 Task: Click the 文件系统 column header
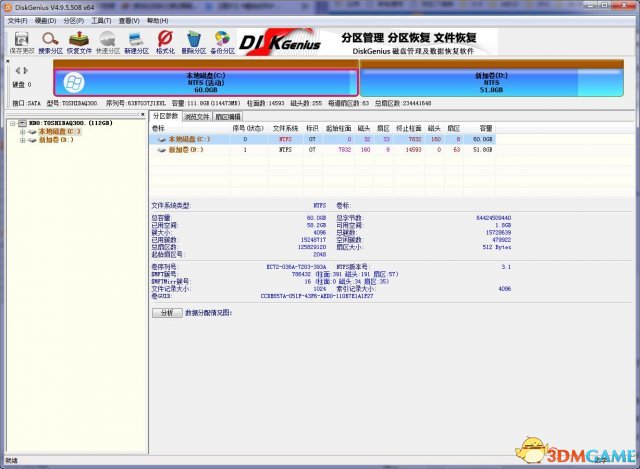point(286,129)
